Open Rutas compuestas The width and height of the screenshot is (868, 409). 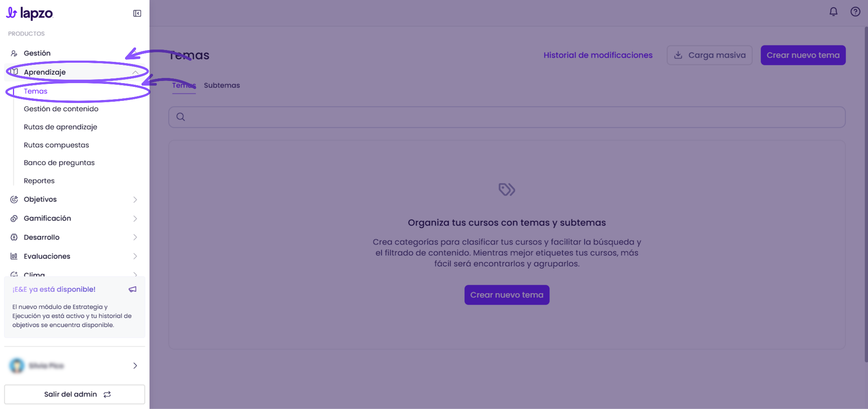56,145
